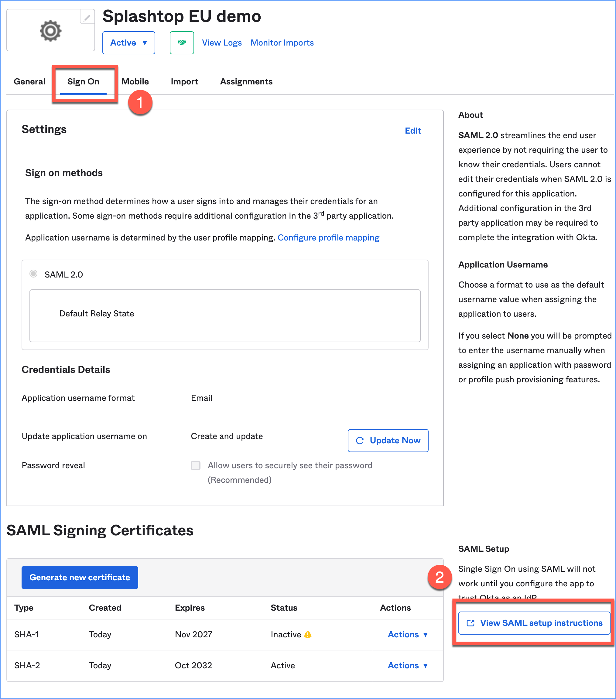Click the Inactive status text
This screenshot has height=699, width=616.
286,634
